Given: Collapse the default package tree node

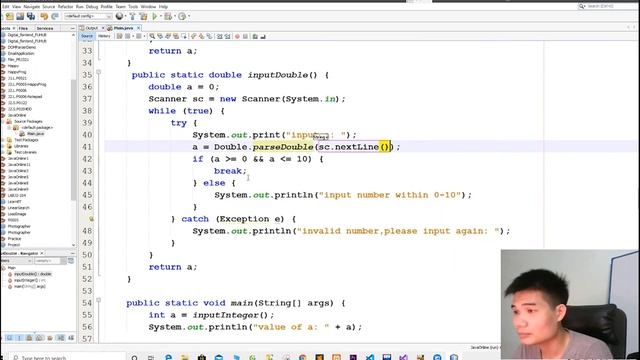Looking at the screenshot, I should [x=10, y=128].
